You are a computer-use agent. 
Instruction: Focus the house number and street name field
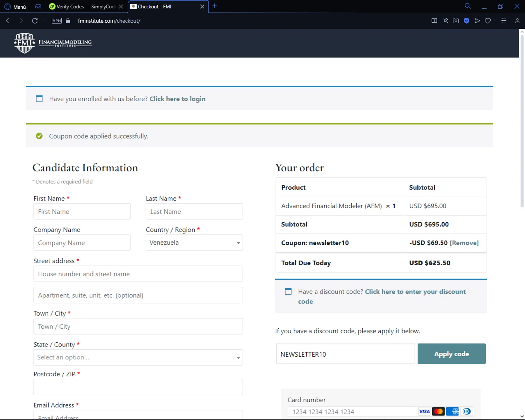tap(138, 274)
